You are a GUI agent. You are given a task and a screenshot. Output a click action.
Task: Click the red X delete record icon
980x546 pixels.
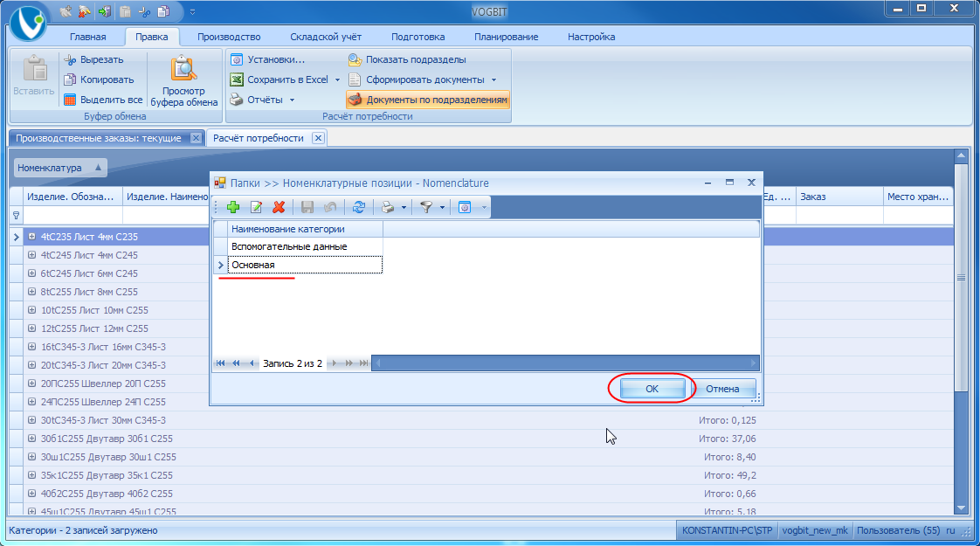pyautogui.click(x=280, y=207)
